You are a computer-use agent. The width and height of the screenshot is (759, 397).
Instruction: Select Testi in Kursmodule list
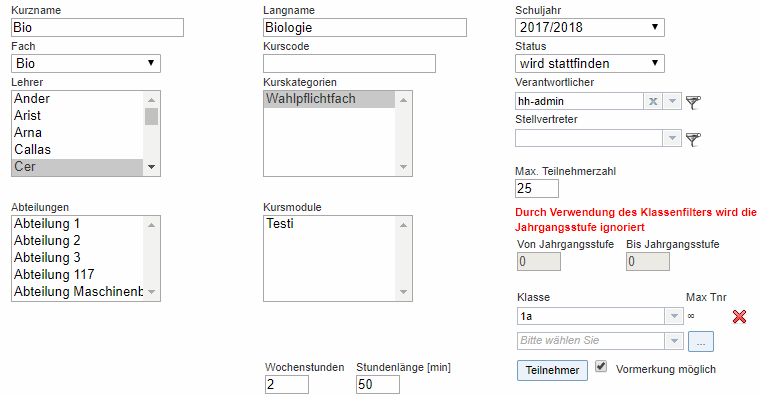[330, 224]
